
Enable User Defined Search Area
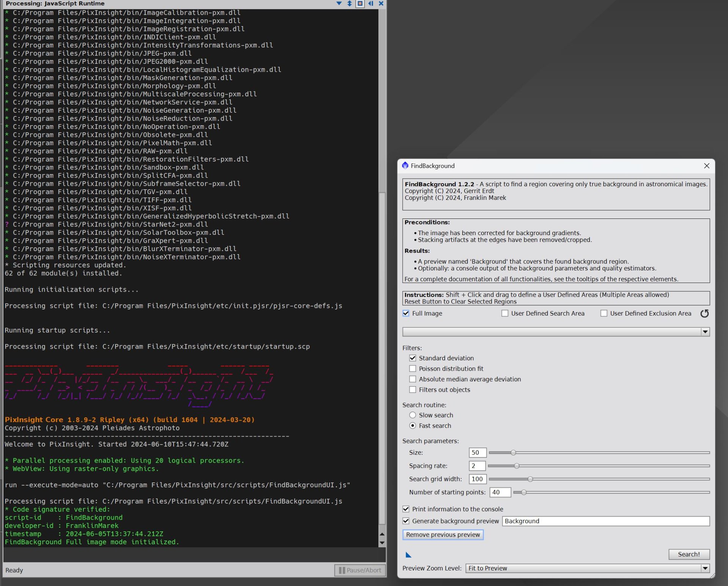(505, 313)
